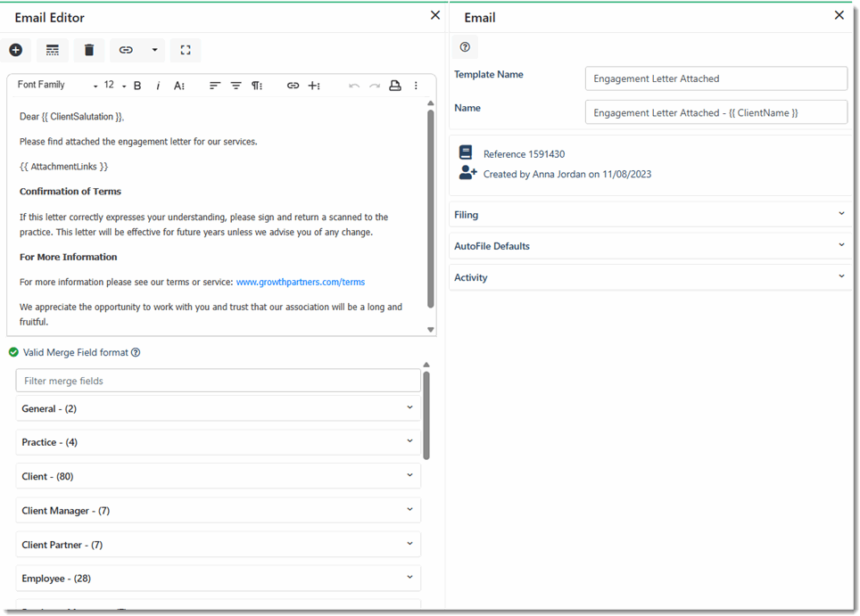Expand General - (2) merge fields
Screen dimensions: 860x616
coord(219,408)
